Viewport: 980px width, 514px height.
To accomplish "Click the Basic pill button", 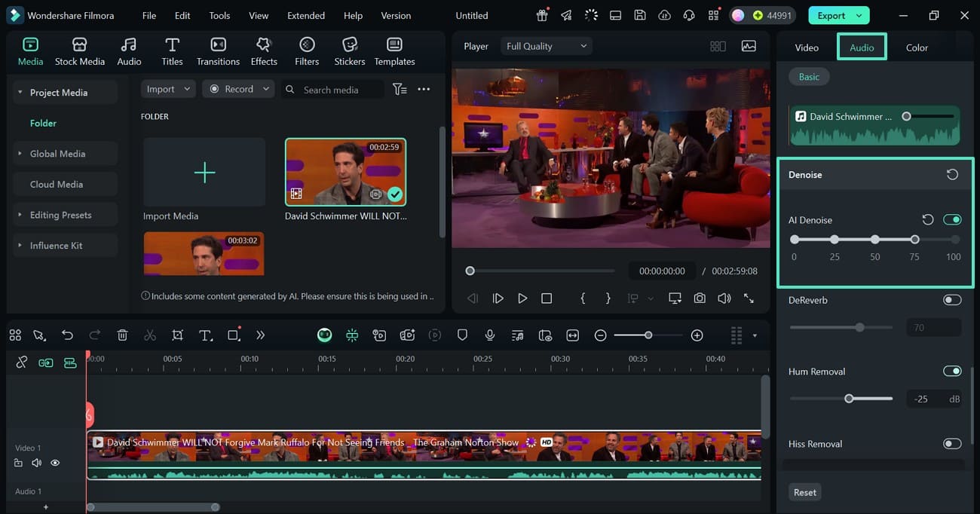I will tap(809, 77).
